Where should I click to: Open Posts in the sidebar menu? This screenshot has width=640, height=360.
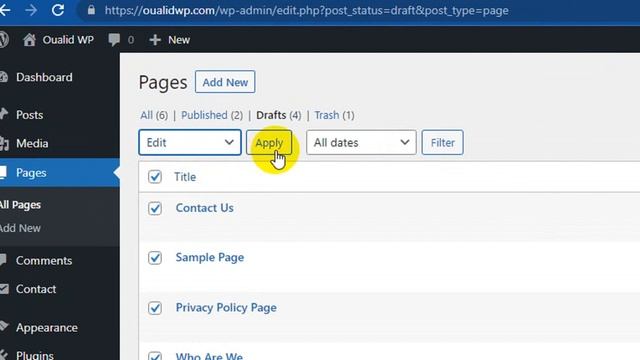29,115
